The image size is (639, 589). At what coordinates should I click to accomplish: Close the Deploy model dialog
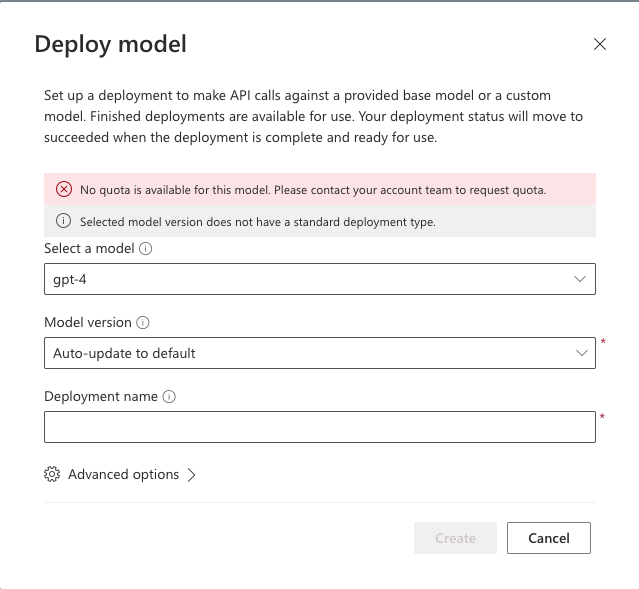tap(599, 44)
